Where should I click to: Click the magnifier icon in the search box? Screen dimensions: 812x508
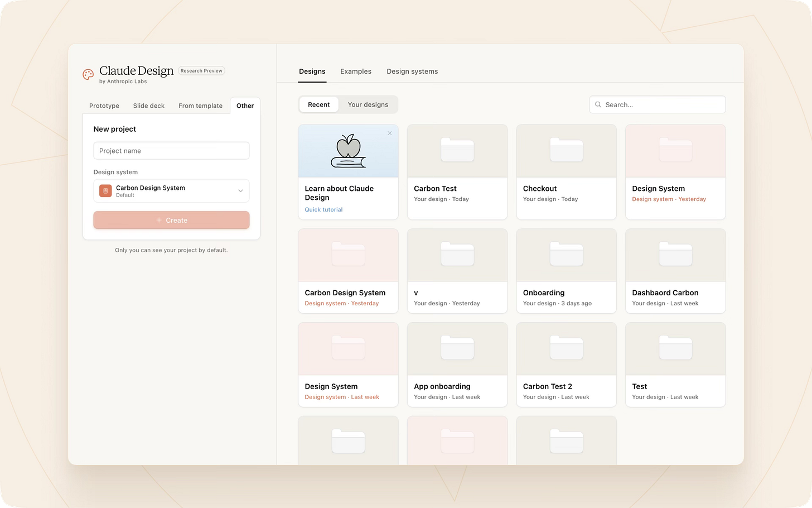pos(598,104)
